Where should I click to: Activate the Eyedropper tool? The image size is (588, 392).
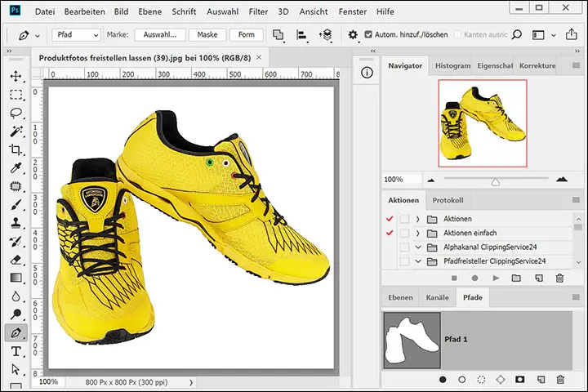(16, 168)
